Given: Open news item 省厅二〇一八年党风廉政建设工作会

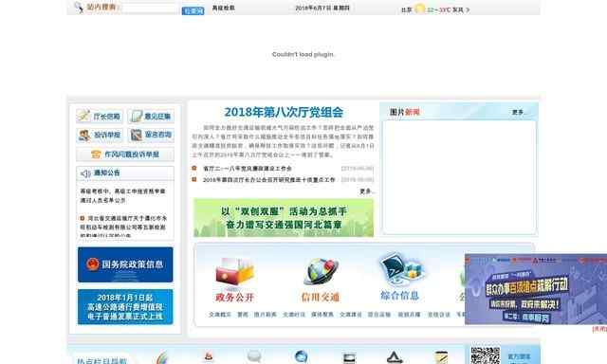Looking at the screenshot, I should tap(248, 169).
